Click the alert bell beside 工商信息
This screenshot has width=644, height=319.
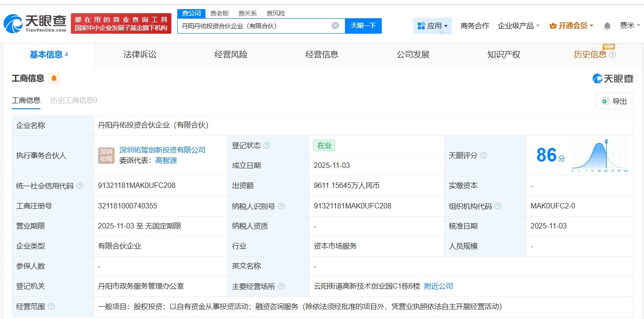54,78
